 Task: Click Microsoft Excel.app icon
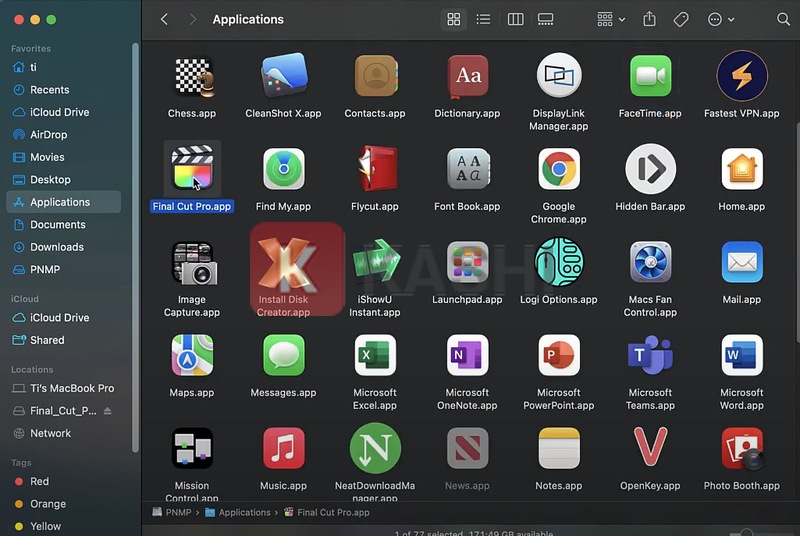coord(375,355)
